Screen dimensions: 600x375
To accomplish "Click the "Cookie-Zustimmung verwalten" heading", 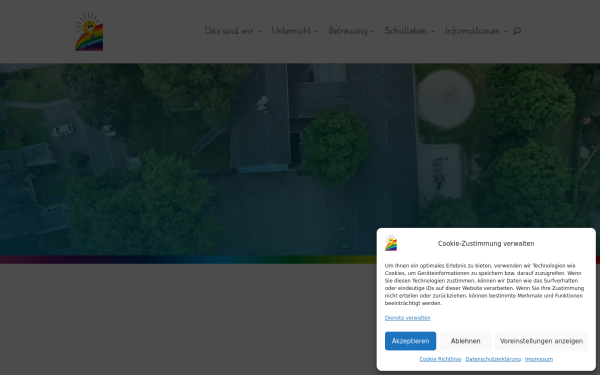I will pos(486,243).
